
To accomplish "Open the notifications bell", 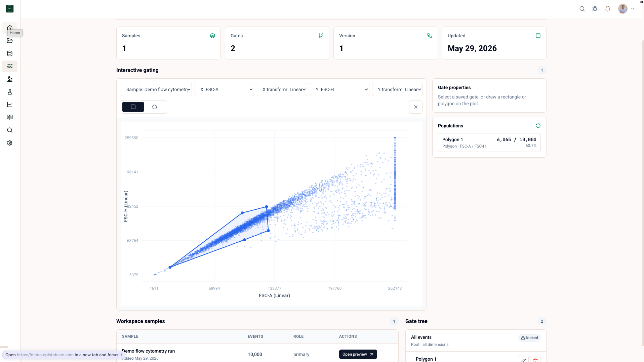I will click(608, 9).
